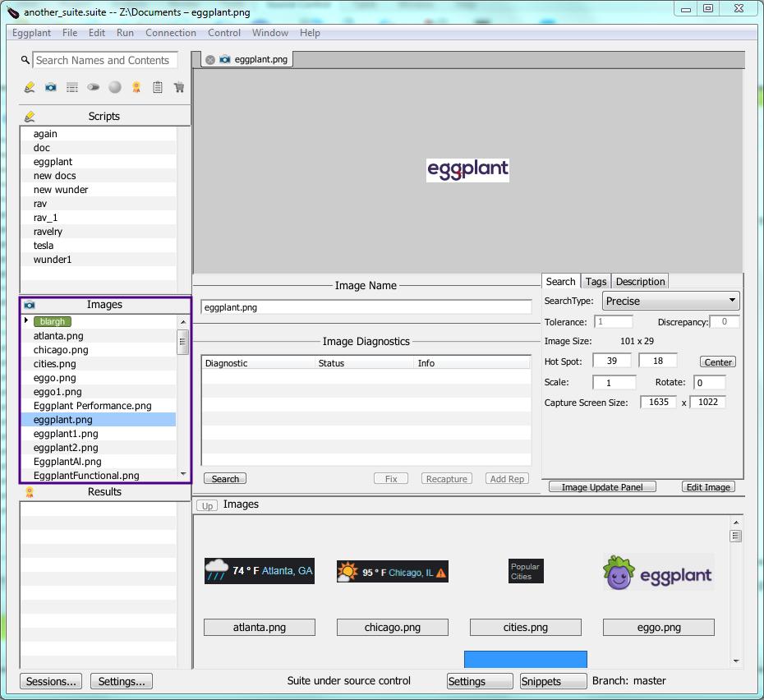Click the Hot Spot X value 39
The height and width of the screenshot is (700, 764).
(612, 361)
